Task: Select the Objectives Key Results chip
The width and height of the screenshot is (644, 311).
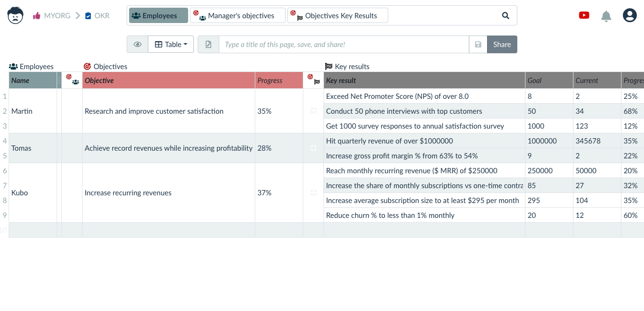Action: 337,15
